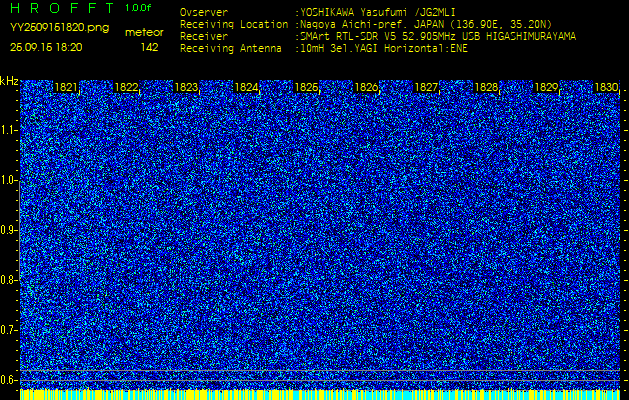
Task: Click time marker 1824
Action: tap(246, 87)
